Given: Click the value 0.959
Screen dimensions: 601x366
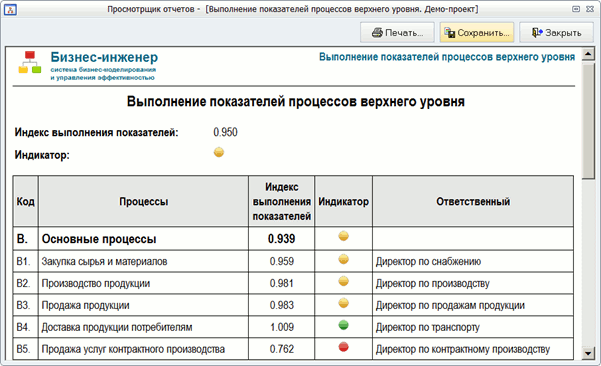Looking at the screenshot, I should (282, 261).
